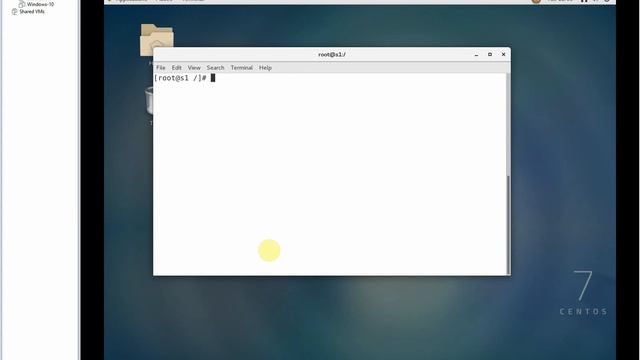The image size is (640, 360).
Task: Open the Edit menu in terminal
Action: click(176, 68)
